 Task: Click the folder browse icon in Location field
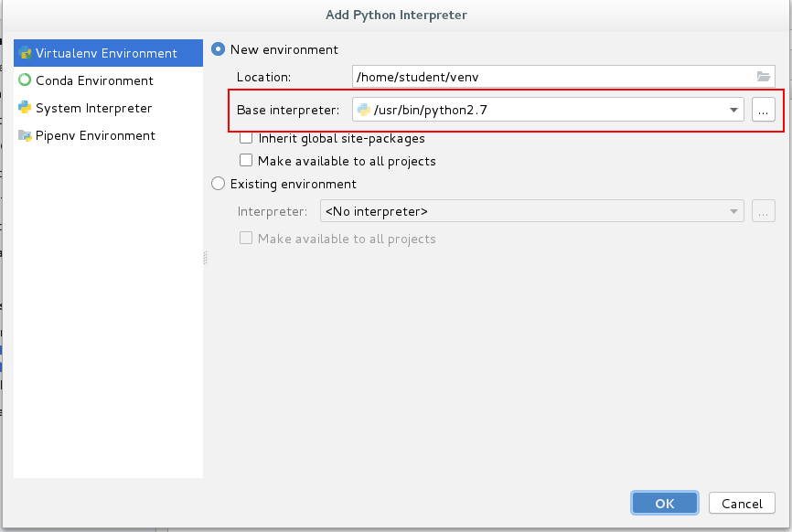click(x=764, y=77)
